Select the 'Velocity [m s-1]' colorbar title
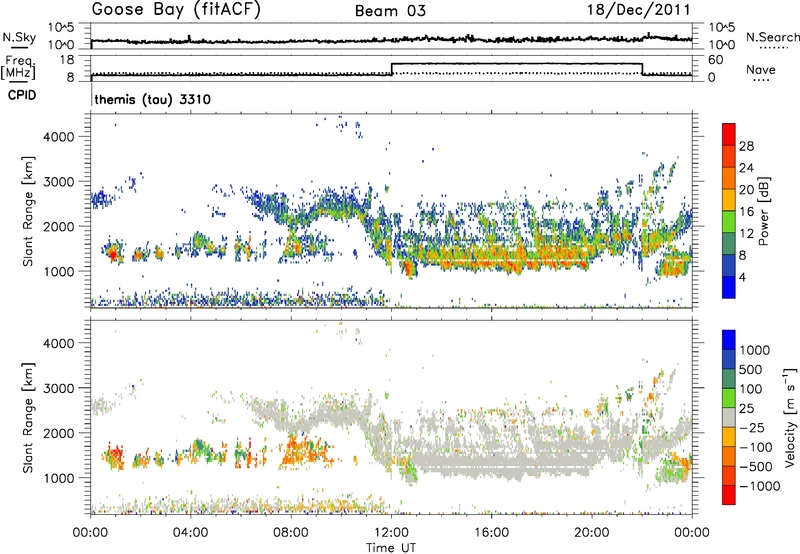The height and width of the screenshot is (554, 800). click(790, 417)
